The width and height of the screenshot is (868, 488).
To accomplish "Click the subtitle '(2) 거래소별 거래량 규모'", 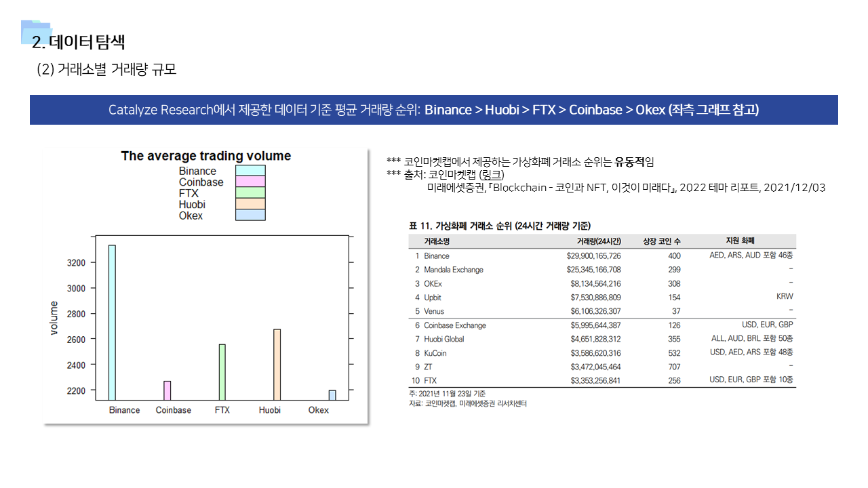I will tap(107, 69).
